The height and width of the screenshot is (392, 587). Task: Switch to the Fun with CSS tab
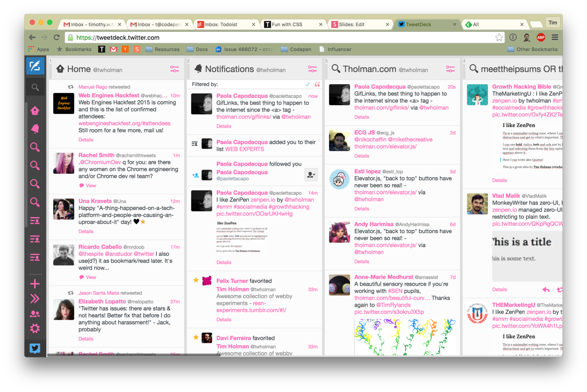click(x=292, y=24)
